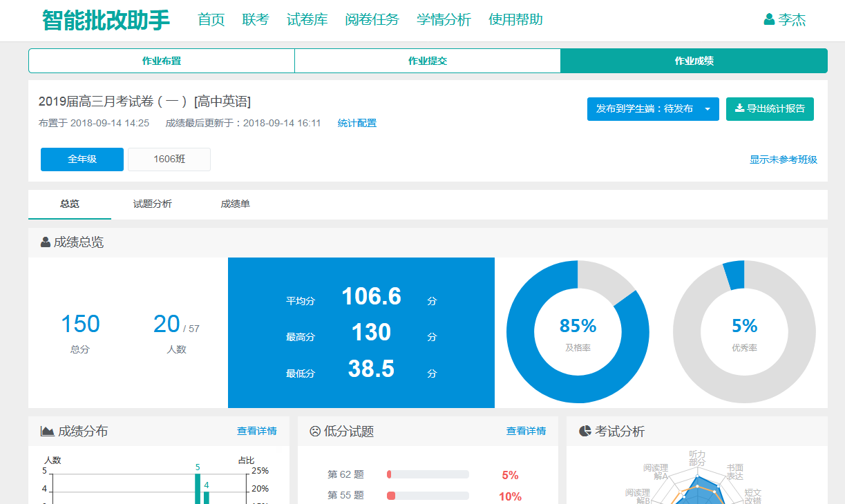Click the 书面表达 radar chart label

click(x=734, y=472)
